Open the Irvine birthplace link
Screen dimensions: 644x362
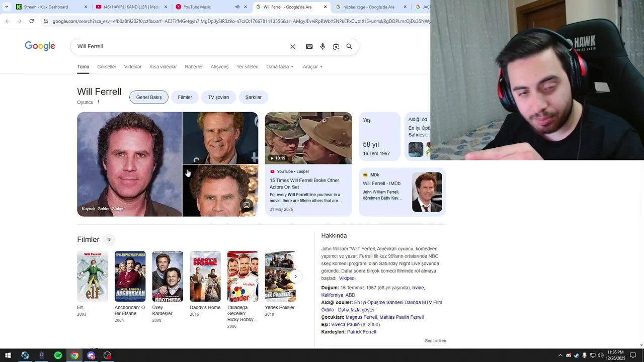click(x=418, y=288)
